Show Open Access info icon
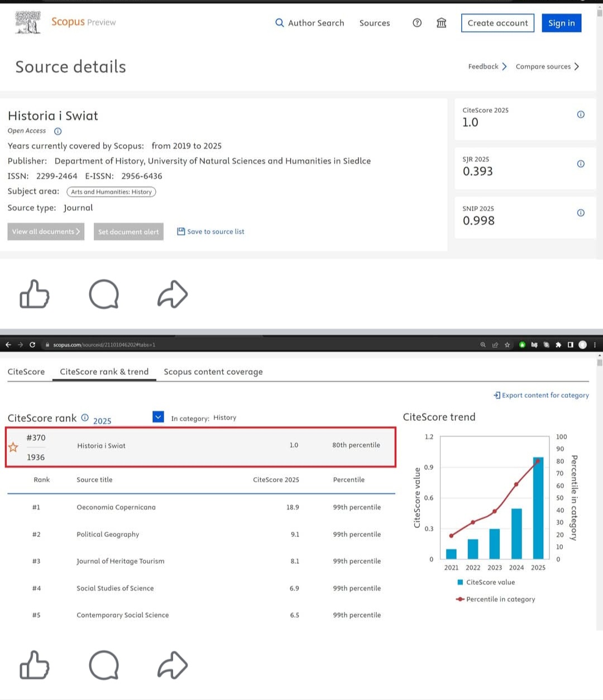This screenshot has width=603, height=700. (58, 131)
